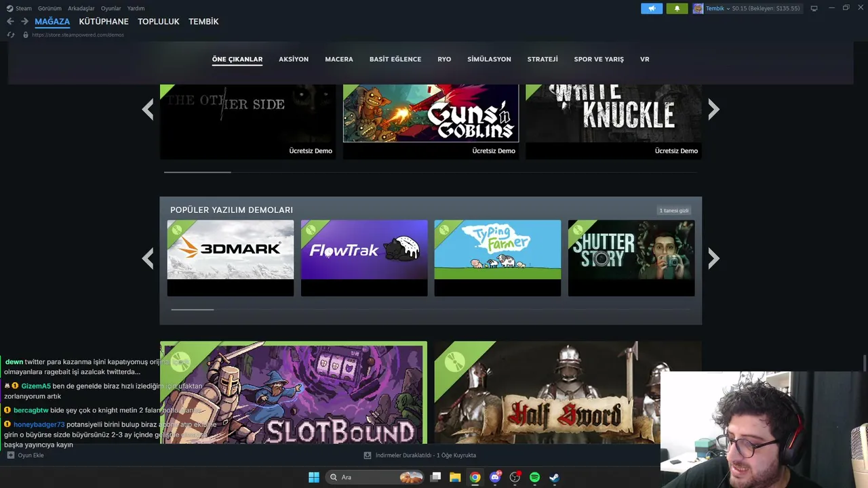Open the Yardım menu
The image size is (868, 488).
[x=136, y=8]
